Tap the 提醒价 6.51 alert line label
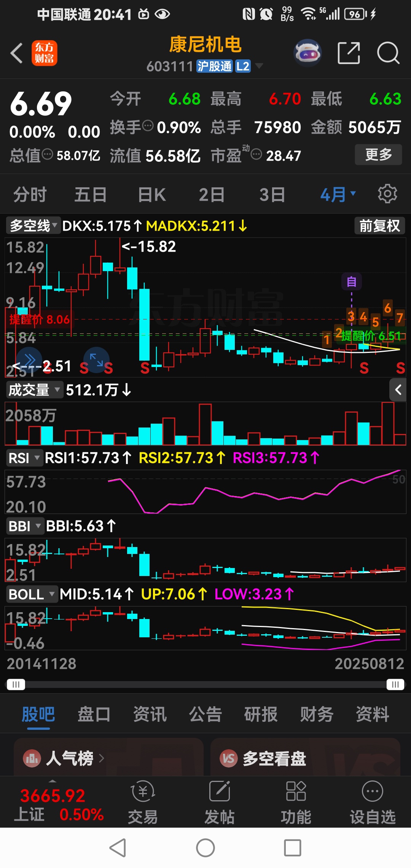Viewport: 411px width, 868px height. (x=371, y=336)
